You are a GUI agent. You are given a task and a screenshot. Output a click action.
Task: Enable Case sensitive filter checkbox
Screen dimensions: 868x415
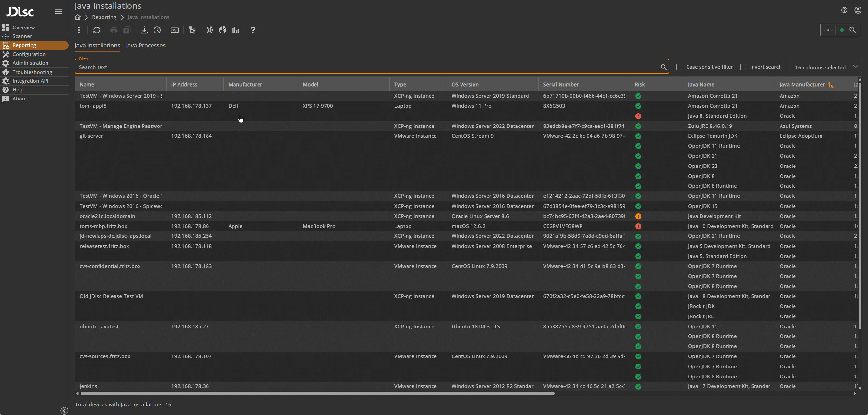[x=679, y=67]
